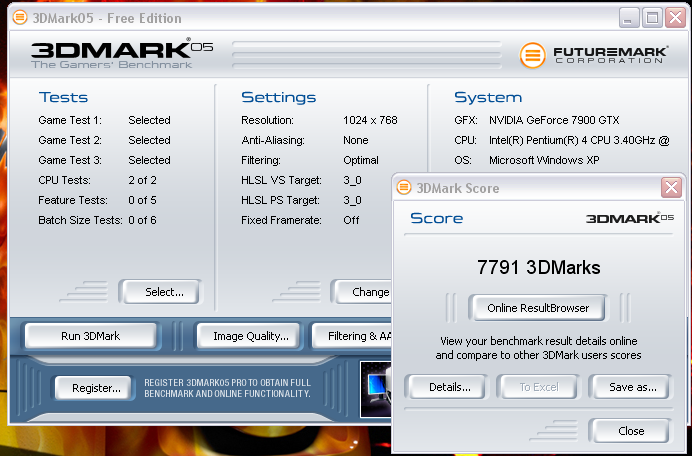Click the "OS:" label

[x=463, y=160]
